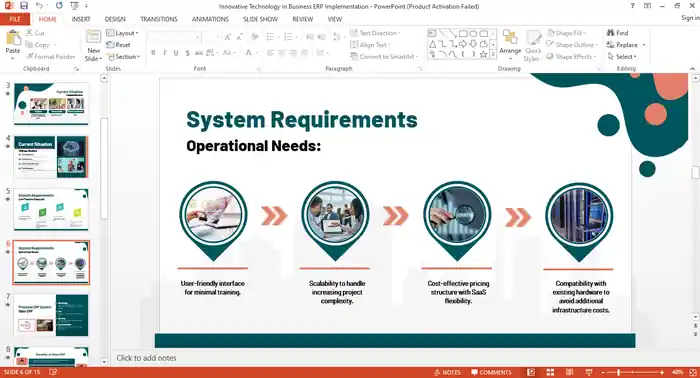Open the Shape Fill dropdown
700x378 pixels.
coord(566,33)
